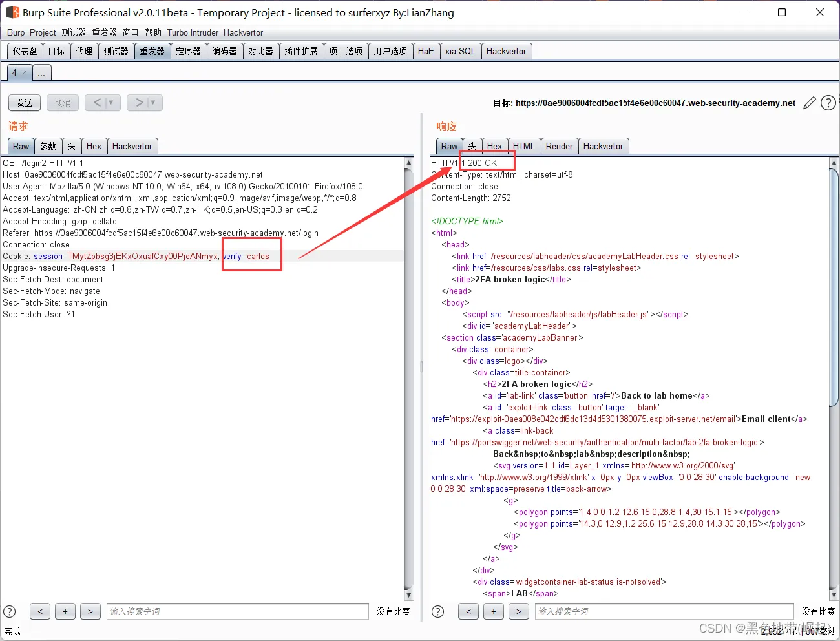Viewport: 840px width, 641px height.
Task: Select the request Raw tab
Action: tap(21, 146)
